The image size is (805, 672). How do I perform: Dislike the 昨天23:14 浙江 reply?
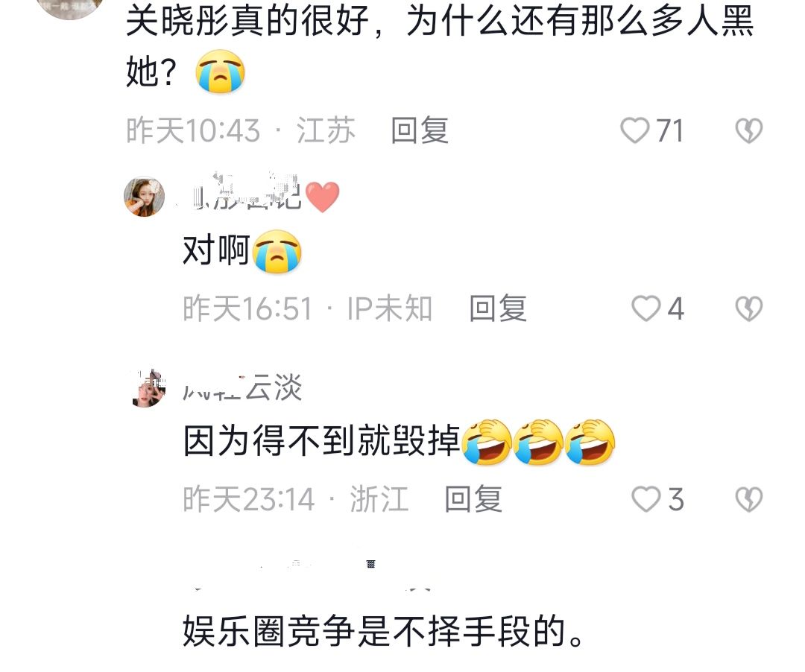pos(749,499)
